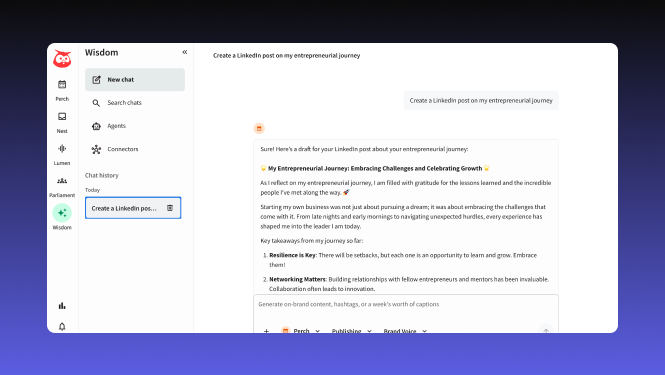Click the Agents robot icon
The image size is (665, 375).
[96, 126]
